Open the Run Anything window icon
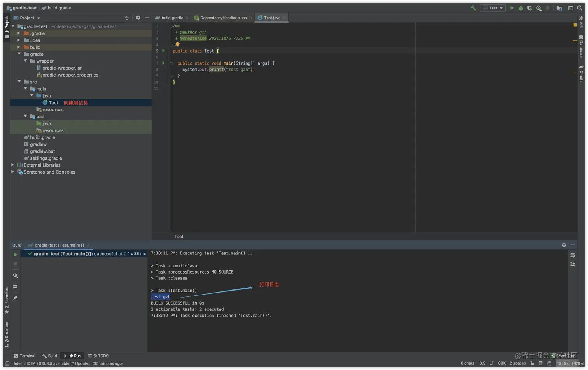Screen dimensions: 588x370 570,8
